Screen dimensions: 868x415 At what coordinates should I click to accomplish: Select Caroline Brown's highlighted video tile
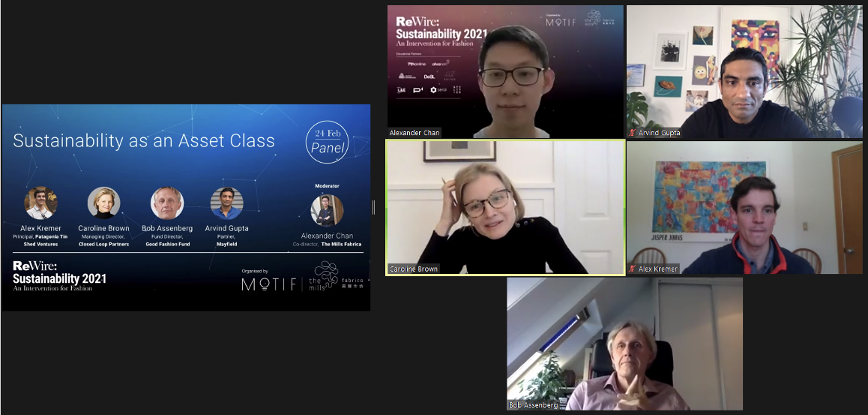pos(505,207)
